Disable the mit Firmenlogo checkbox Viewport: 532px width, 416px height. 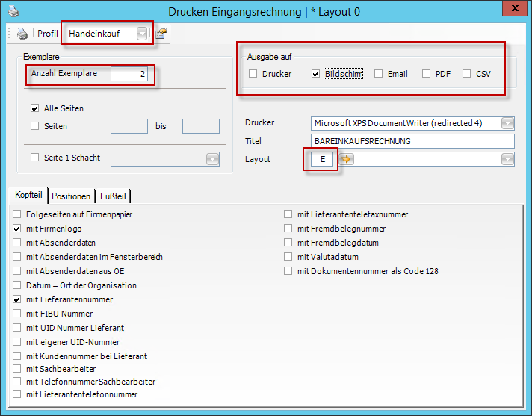(17, 229)
